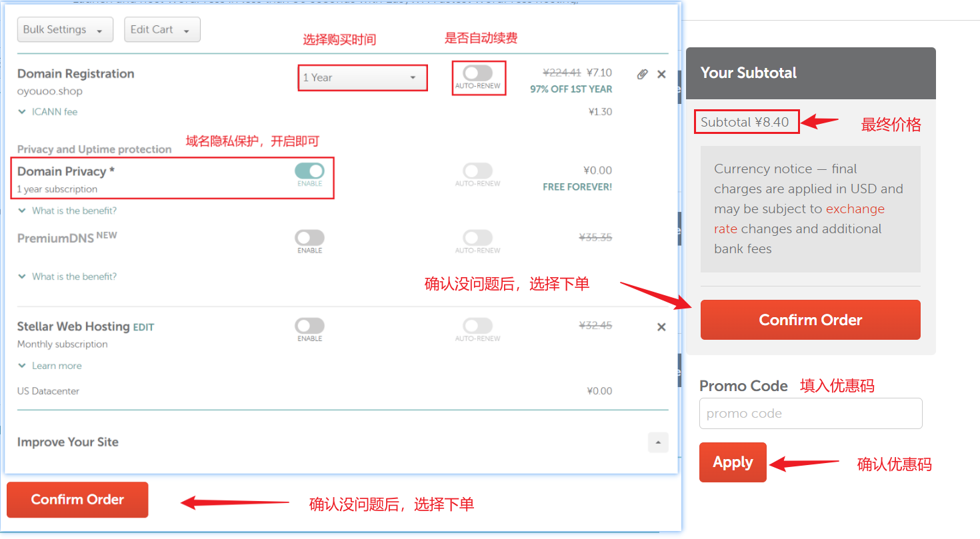The height and width of the screenshot is (539, 980).
Task: Click the Improve Your Site heading
Action: 68,442
